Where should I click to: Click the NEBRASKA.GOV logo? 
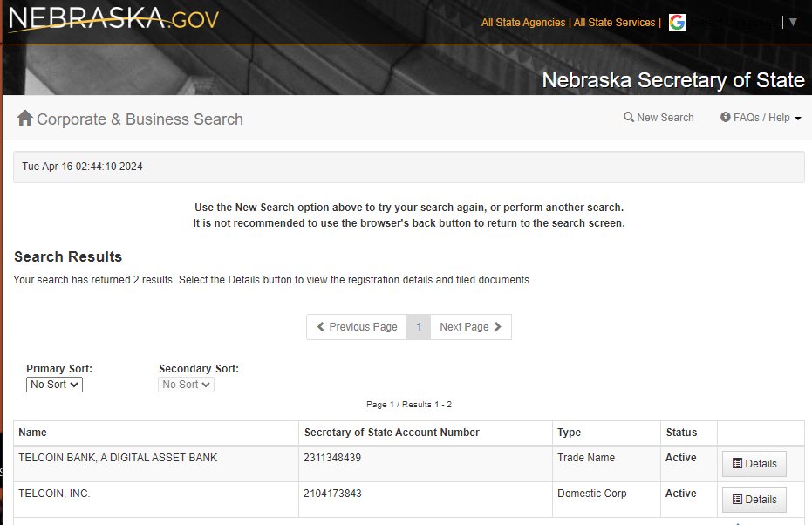(x=114, y=20)
